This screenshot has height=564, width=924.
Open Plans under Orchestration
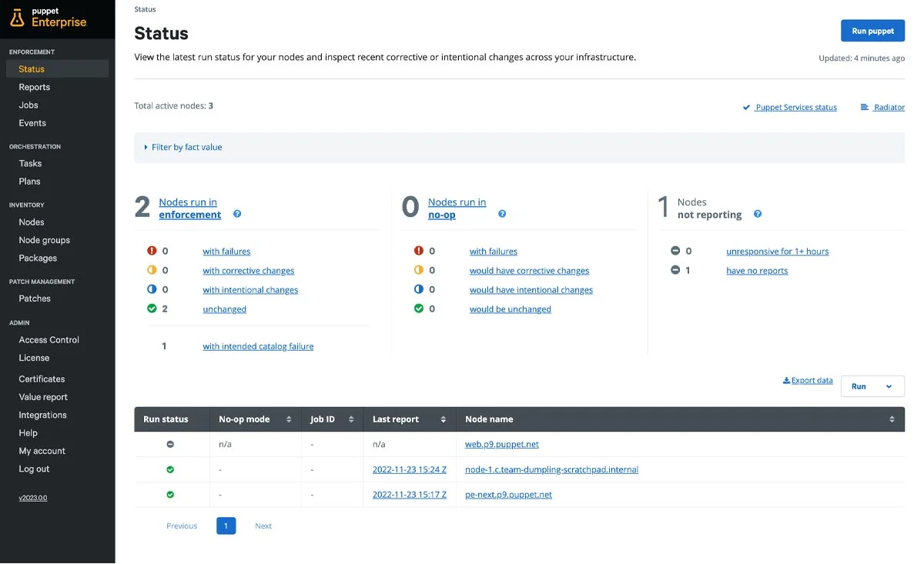click(x=29, y=181)
